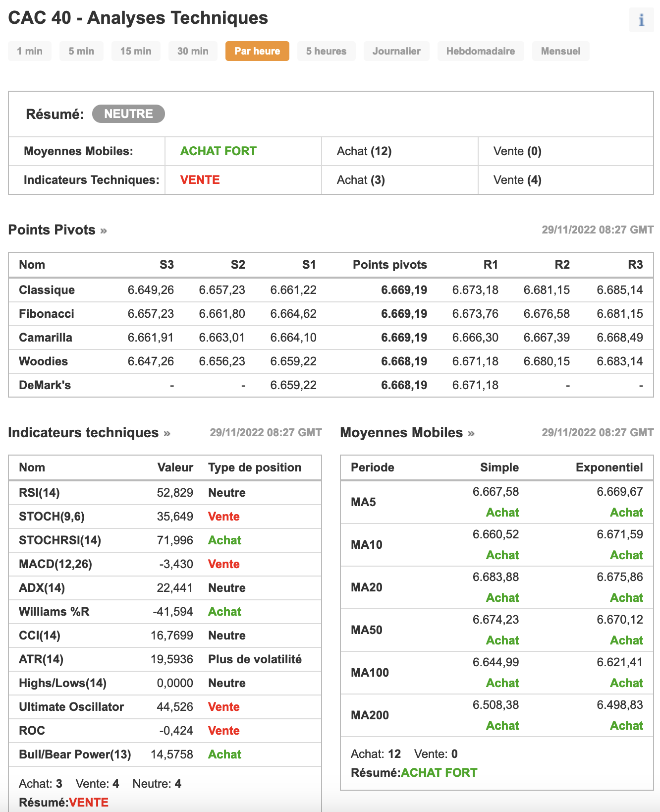Open the Hebdomadaire timeframe

[481, 51]
